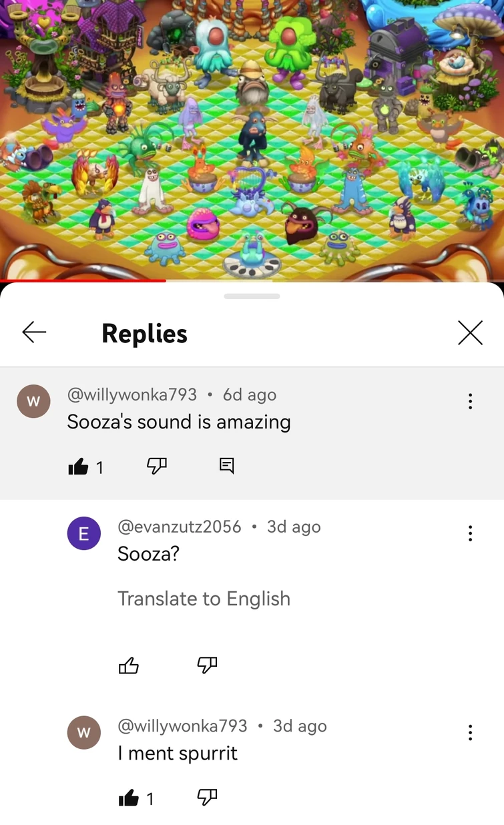The image size is (504, 825).
Task: Unlike the "I ment spurrit" reply
Action: pos(129,798)
